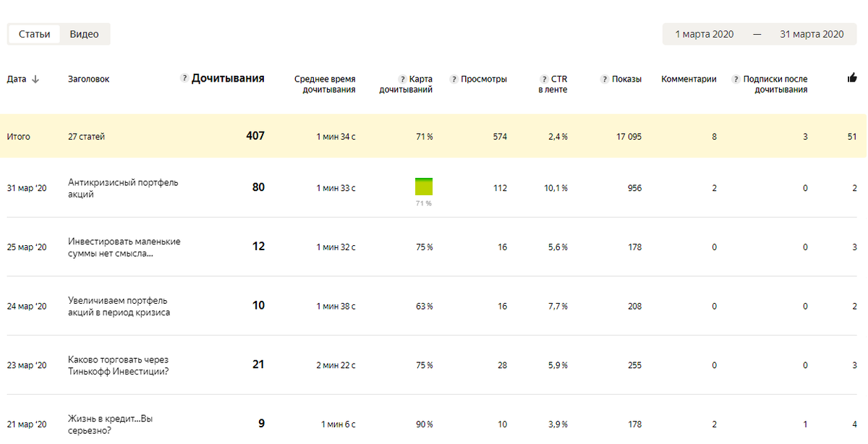
Task: Click the help icon next to CTR в ленте
Action: coord(543,79)
